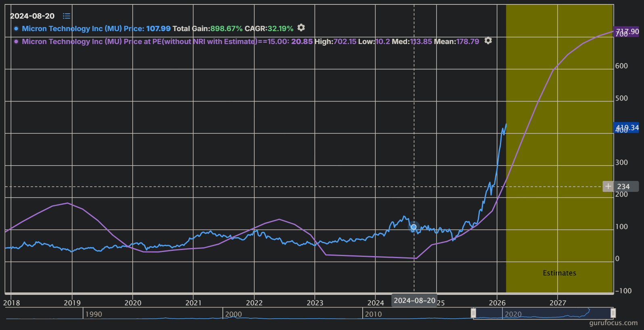Click the plus icon on the crosshair
Viewport: 644px width, 330px height.
tap(608, 186)
